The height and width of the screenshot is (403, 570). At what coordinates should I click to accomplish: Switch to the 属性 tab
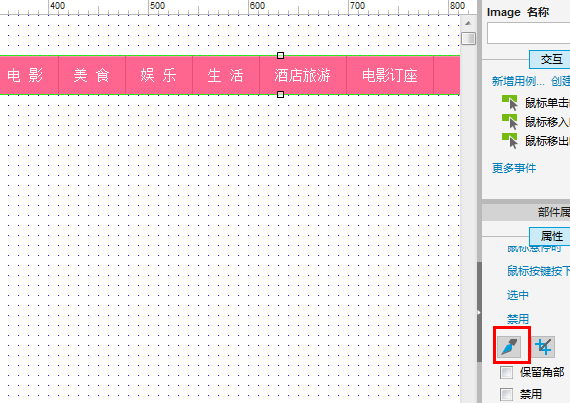pos(550,237)
